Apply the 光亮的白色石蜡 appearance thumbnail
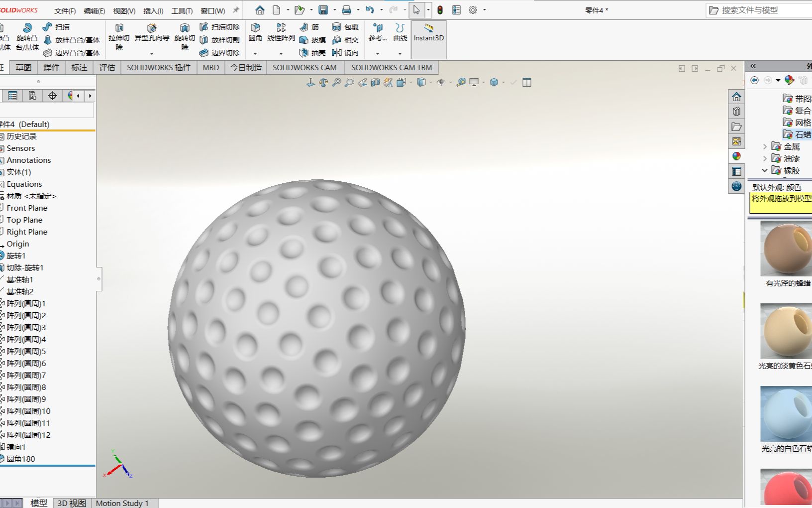The width and height of the screenshot is (812, 508). tap(785, 413)
